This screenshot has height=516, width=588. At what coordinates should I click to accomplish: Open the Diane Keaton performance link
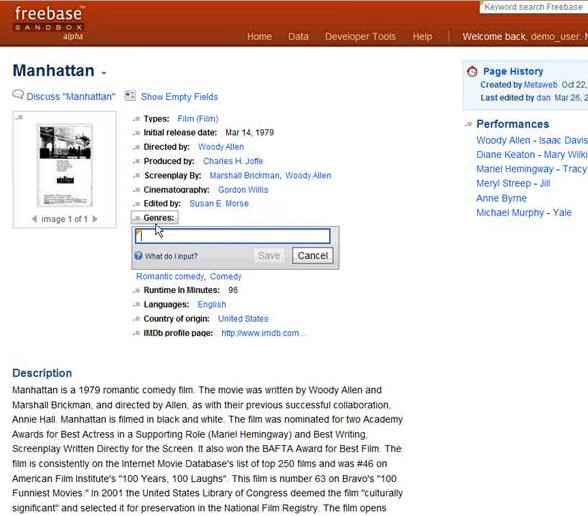pos(532,154)
